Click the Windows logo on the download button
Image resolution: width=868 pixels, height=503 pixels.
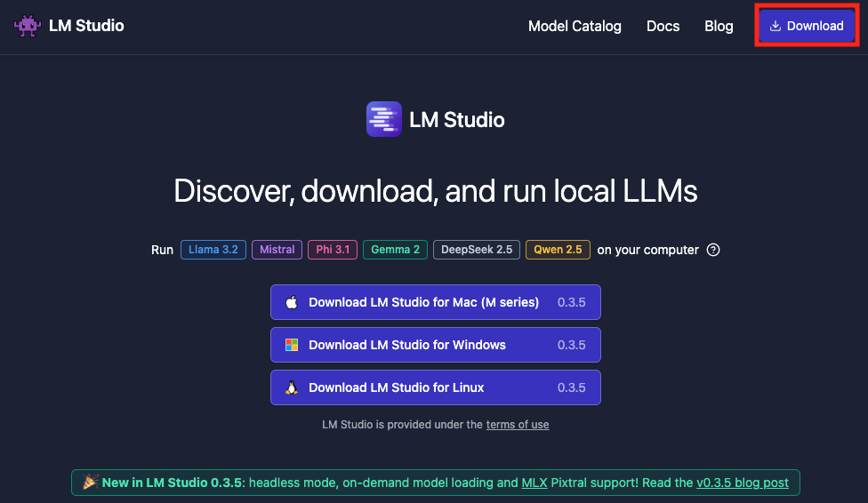pyautogui.click(x=292, y=345)
